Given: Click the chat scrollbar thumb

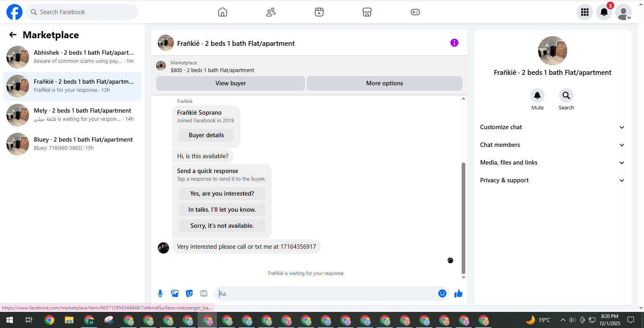Looking at the screenshot, I should click(463, 218).
